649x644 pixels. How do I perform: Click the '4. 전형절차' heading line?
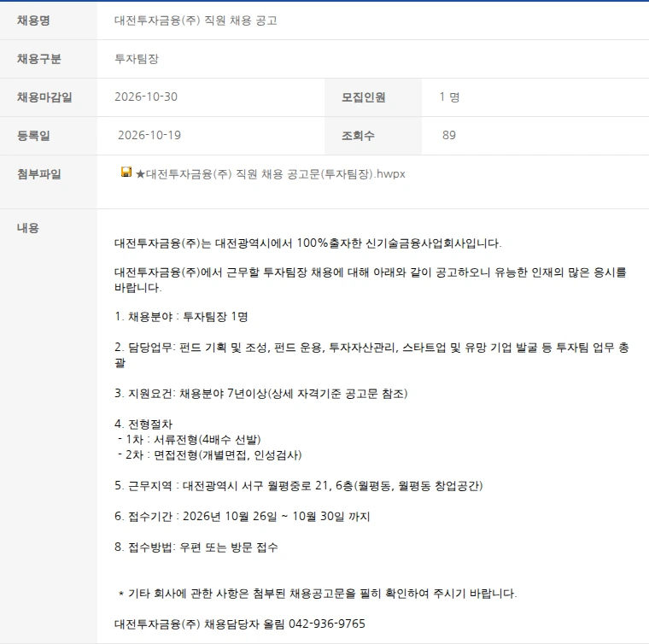(x=143, y=424)
